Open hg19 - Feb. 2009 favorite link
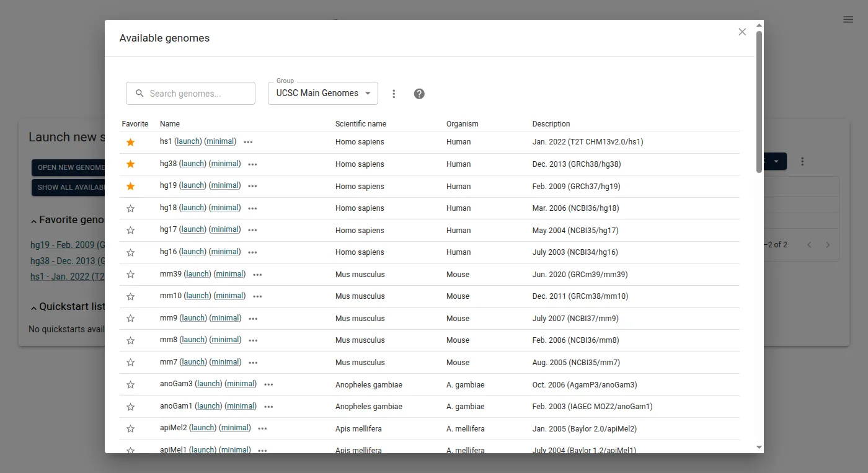Screen dimensions: 868x473 click(x=67, y=245)
